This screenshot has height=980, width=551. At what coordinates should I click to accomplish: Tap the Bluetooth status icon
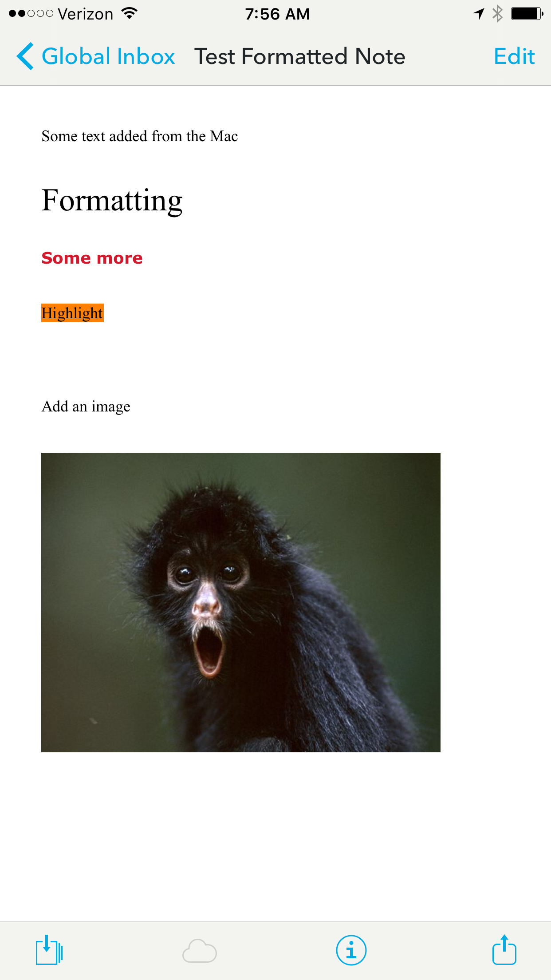pos(497,14)
